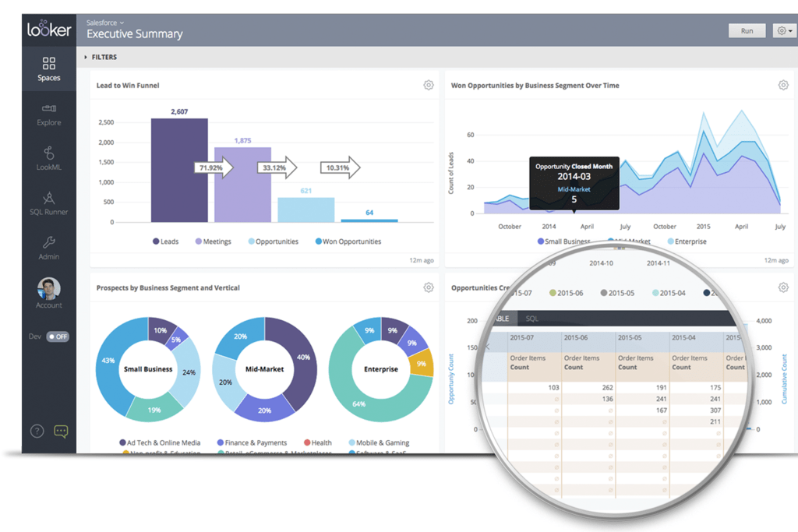798x532 pixels.
Task: Select the 64% slice of Enterprise donut
Action: [359, 403]
